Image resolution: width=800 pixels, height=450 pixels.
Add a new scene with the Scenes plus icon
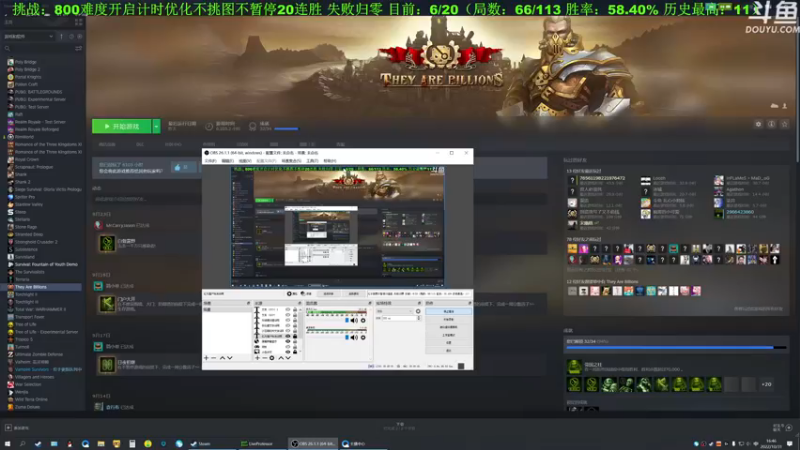click(x=206, y=358)
